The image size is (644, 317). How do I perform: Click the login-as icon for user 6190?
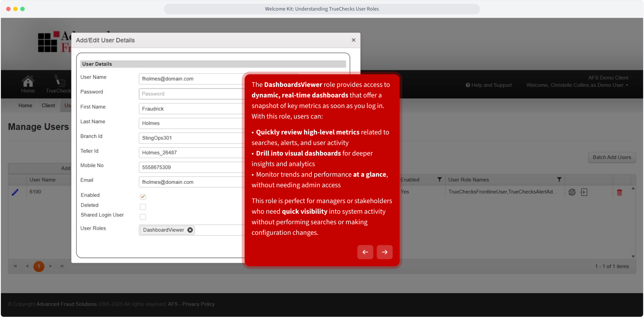pyautogui.click(x=584, y=192)
